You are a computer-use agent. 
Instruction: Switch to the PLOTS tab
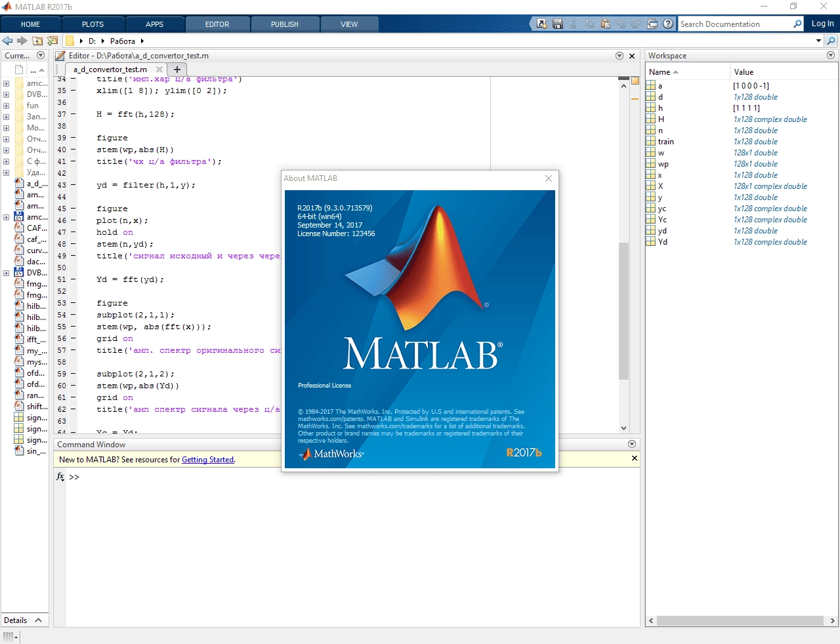coord(93,24)
